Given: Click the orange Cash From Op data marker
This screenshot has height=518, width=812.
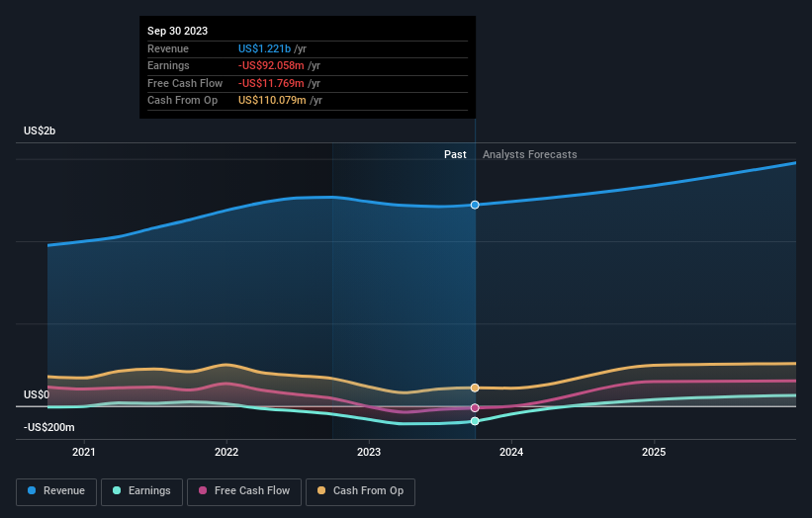Looking at the screenshot, I should 475,388.
